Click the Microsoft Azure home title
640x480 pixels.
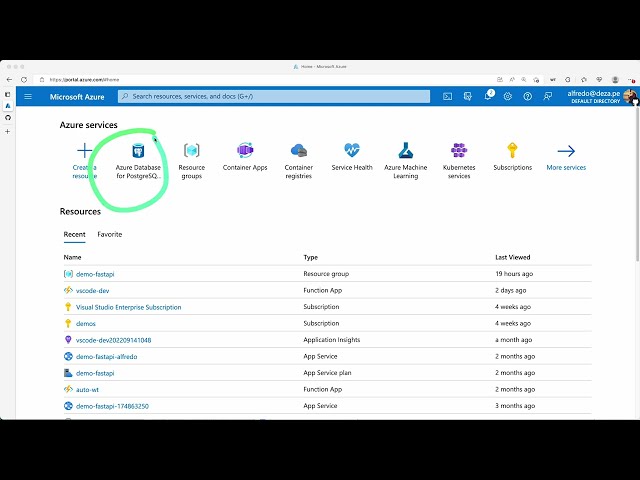(x=77, y=97)
